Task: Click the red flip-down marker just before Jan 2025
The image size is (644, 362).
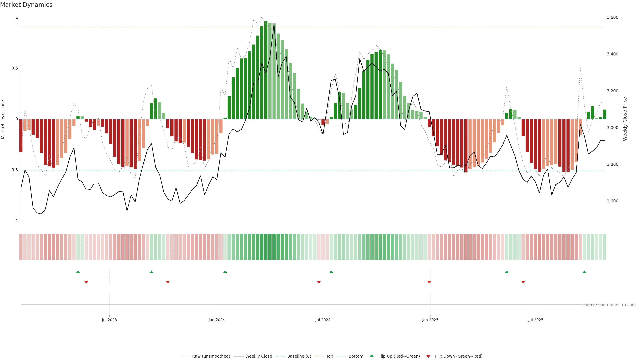Action: [x=429, y=282]
